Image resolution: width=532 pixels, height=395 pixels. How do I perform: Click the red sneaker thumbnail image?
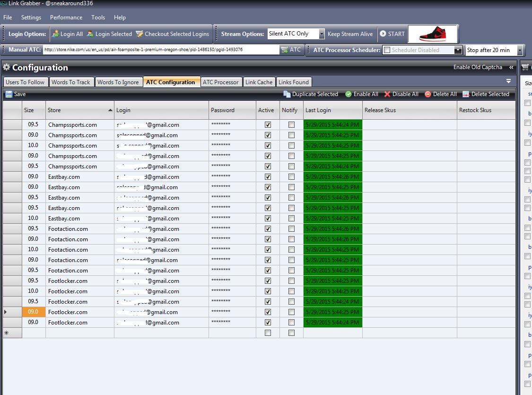433,34
